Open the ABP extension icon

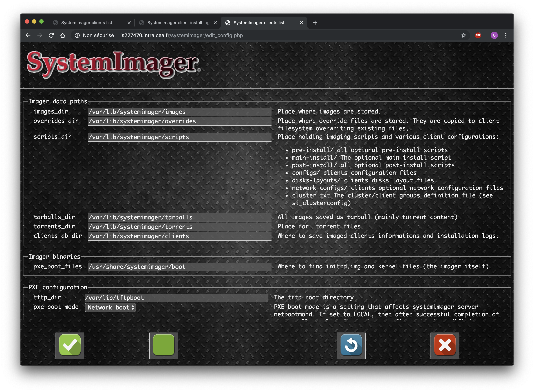pos(478,35)
